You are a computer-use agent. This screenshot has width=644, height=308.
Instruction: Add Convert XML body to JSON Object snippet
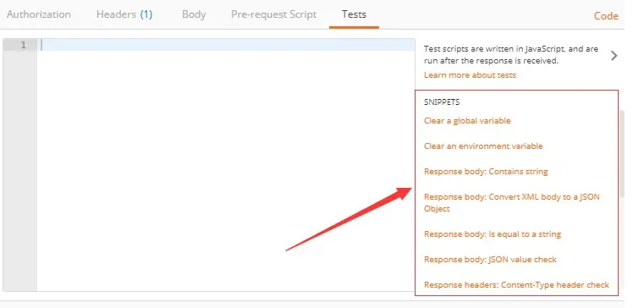pyautogui.click(x=512, y=202)
